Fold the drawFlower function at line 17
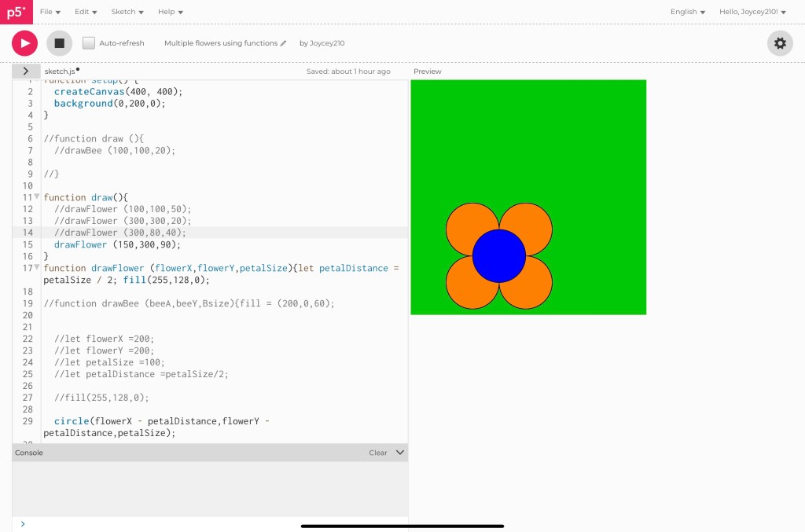805x532 pixels. (x=37, y=268)
